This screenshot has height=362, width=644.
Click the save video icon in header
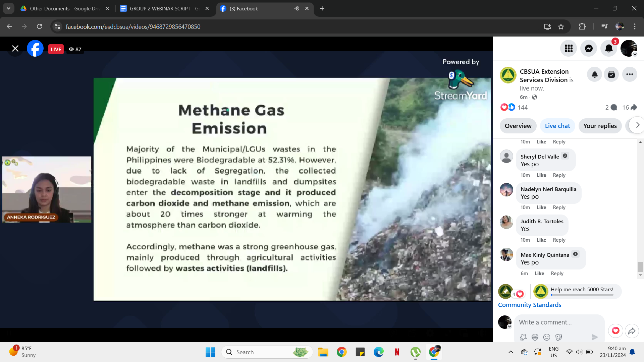[x=611, y=74]
